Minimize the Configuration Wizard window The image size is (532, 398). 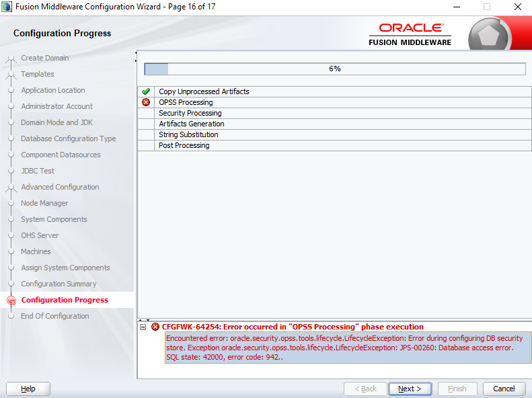click(457, 7)
